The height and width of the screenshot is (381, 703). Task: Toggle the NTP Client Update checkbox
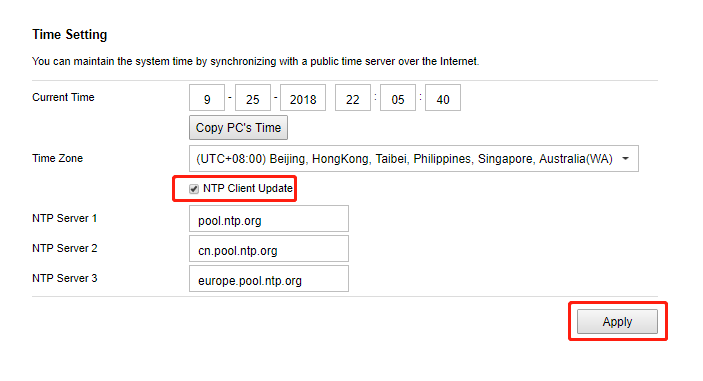point(194,189)
